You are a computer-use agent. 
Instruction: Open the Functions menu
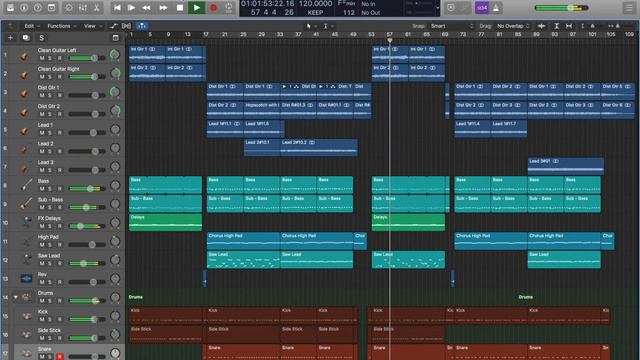62,26
